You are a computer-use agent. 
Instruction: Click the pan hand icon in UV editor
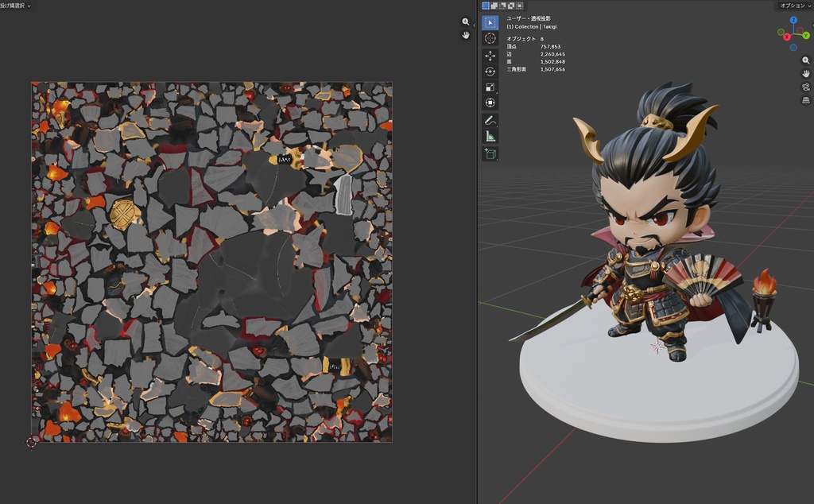(466, 35)
